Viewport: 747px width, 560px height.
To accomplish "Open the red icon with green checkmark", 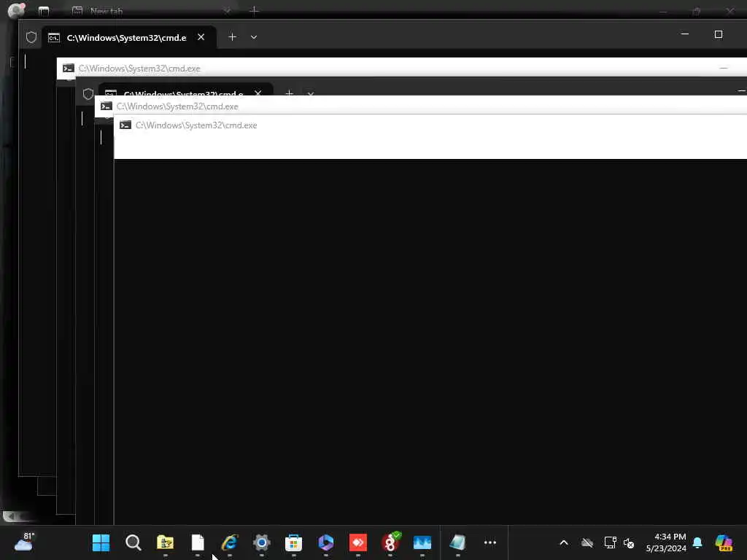I will 390,542.
